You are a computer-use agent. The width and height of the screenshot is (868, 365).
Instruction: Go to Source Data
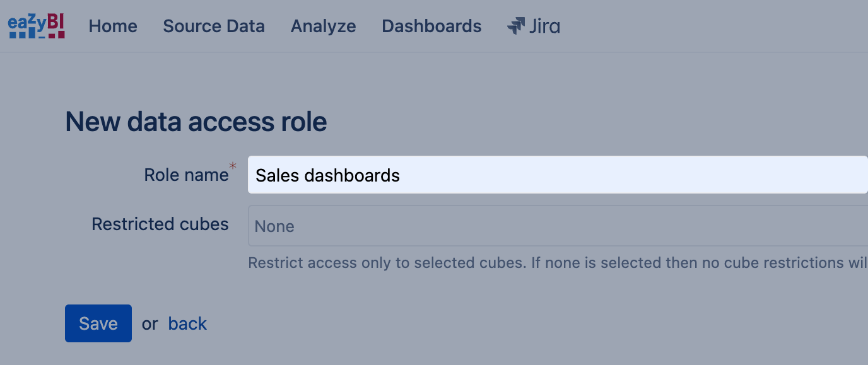click(214, 26)
